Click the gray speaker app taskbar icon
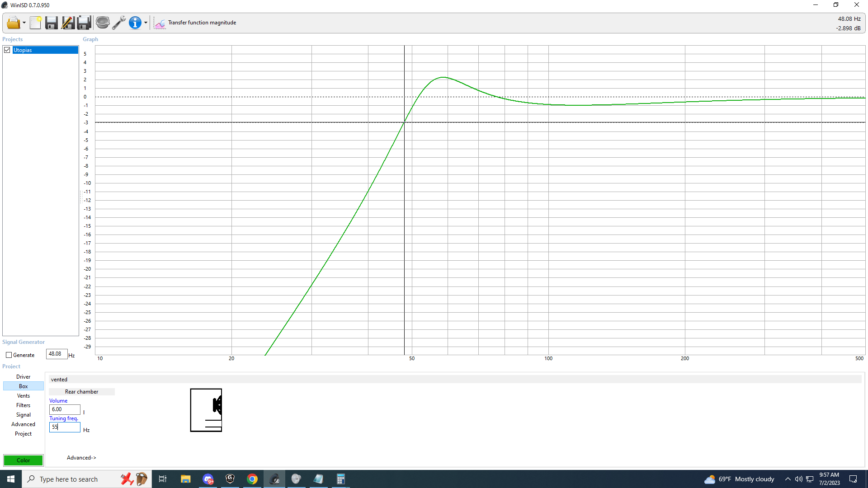The height and width of the screenshot is (488, 868). pos(296,479)
